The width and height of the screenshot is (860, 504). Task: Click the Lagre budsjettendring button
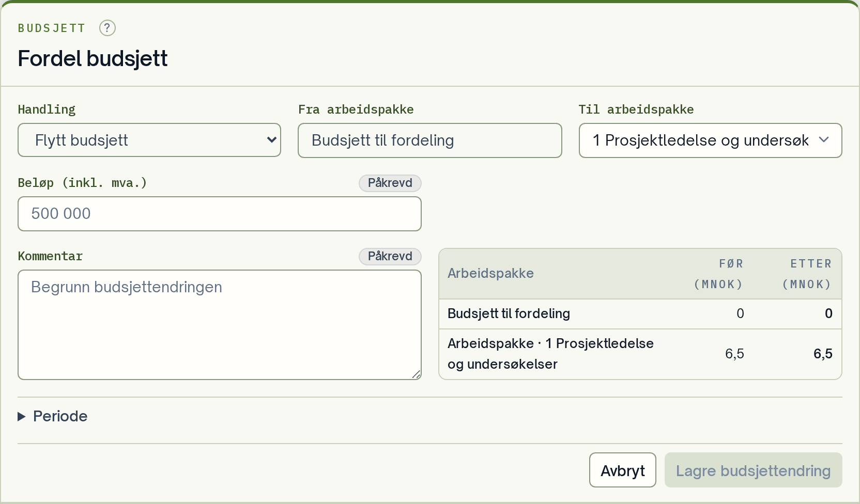(754, 470)
